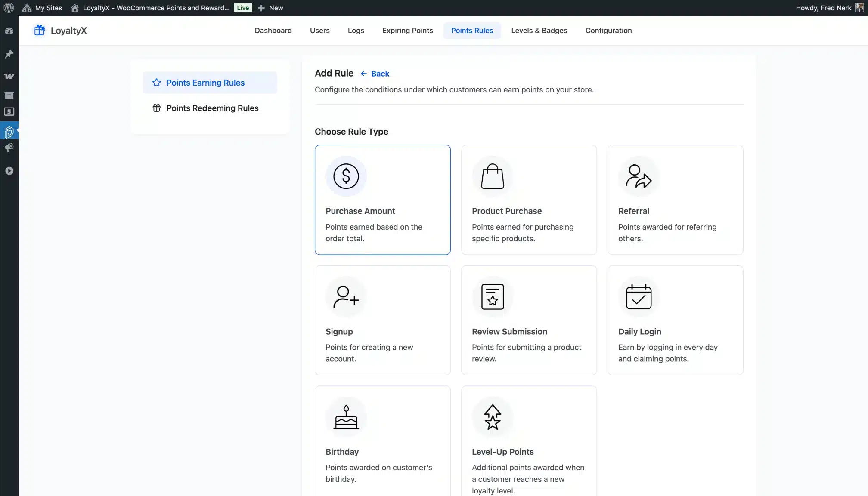
Task: Switch to the Levels & Badges tab
Action: pos(539,31)
